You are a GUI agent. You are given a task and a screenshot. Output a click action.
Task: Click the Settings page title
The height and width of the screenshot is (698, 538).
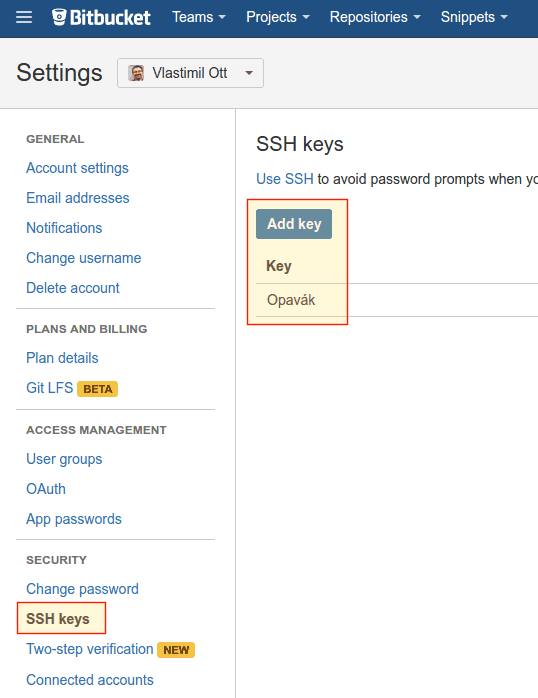click(59, 73)
